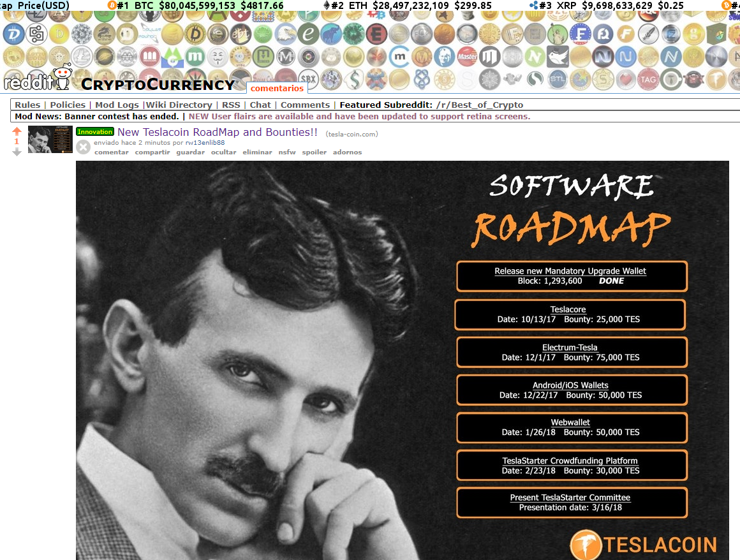Click the Ethereum icon in the price ticker
740x560 pixels.
click(327, 5)
